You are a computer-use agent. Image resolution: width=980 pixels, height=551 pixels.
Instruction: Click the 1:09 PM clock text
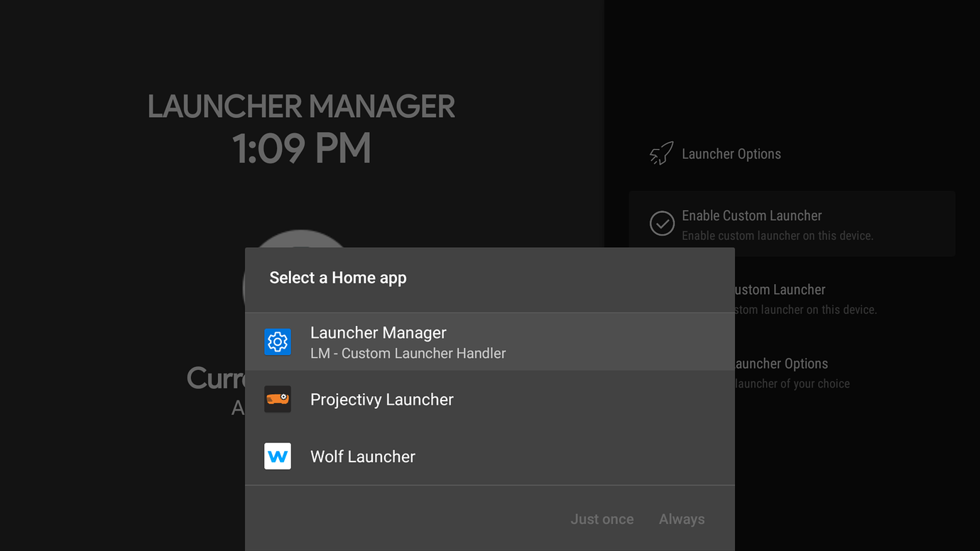(x=301, y=149)
